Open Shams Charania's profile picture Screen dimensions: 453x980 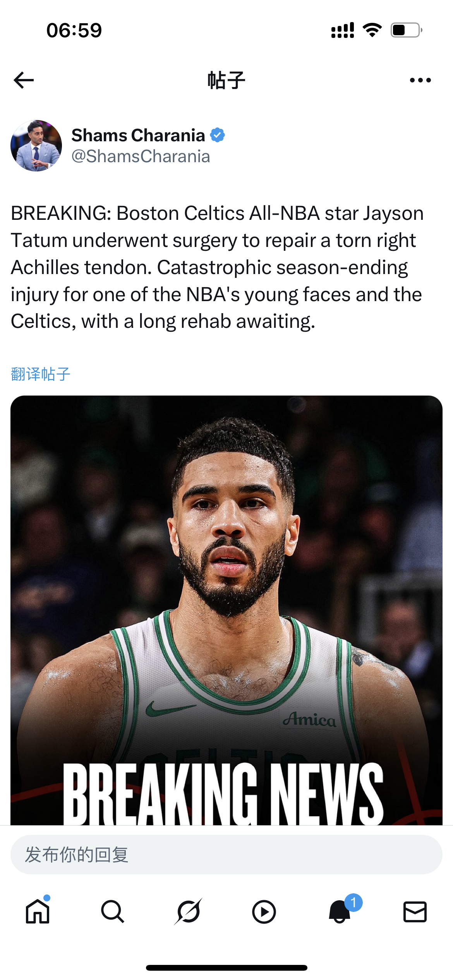(x=36, y=146)
